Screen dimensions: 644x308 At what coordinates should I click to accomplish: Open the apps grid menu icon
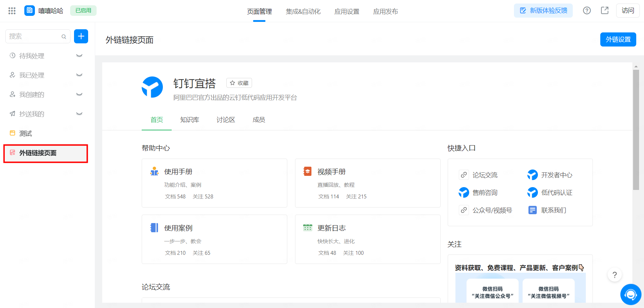click(12, 11)
